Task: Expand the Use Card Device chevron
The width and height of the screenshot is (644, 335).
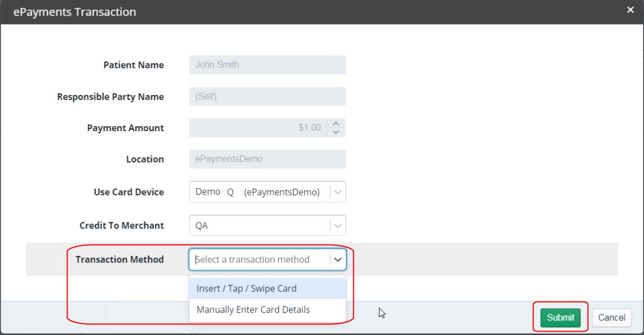Action: pos(337,192)
